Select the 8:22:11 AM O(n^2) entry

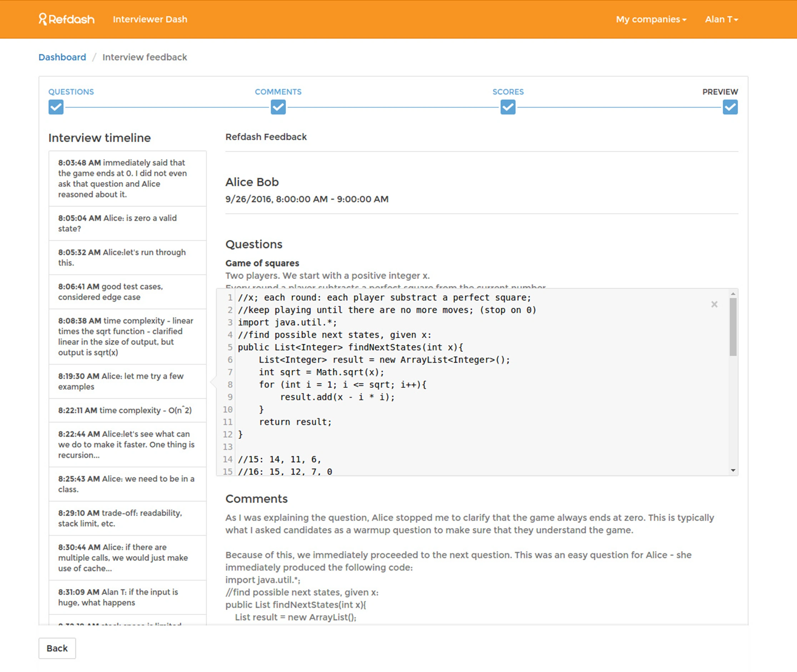tap(128, 410)
